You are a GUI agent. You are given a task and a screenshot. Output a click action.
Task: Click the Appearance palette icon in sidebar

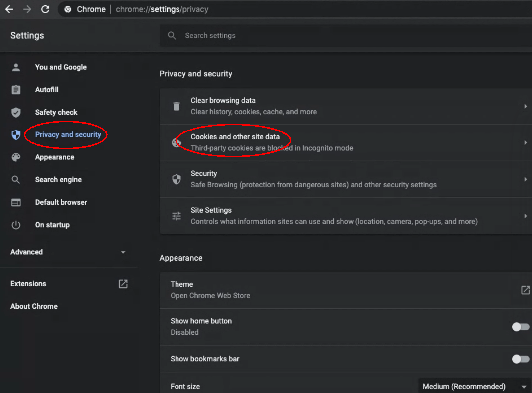(x=16, y=157)
